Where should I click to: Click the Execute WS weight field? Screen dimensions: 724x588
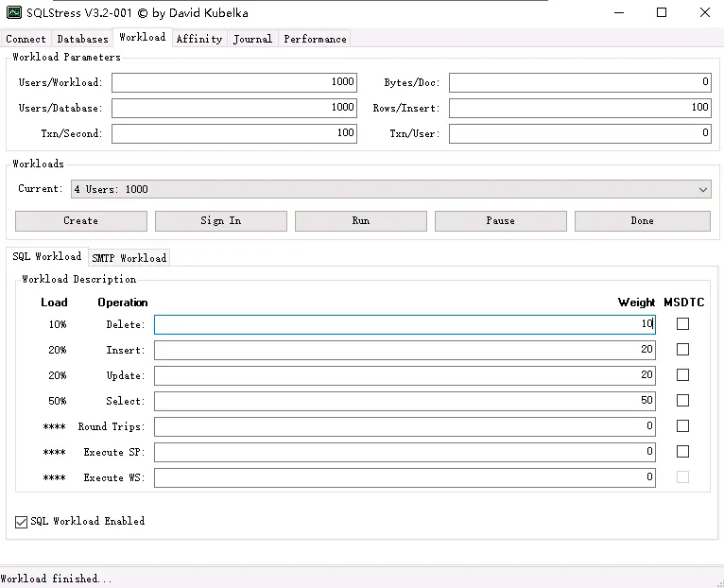[405, 477]
